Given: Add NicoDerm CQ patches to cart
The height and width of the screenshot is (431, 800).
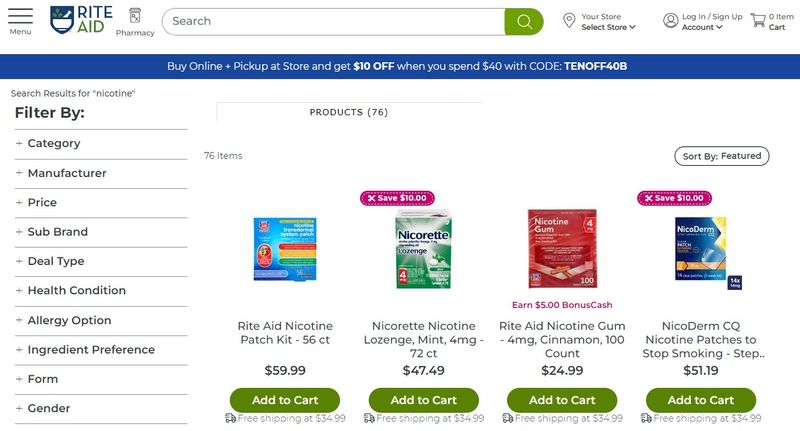Looking at the screenshot, I should tap(701, 400).
